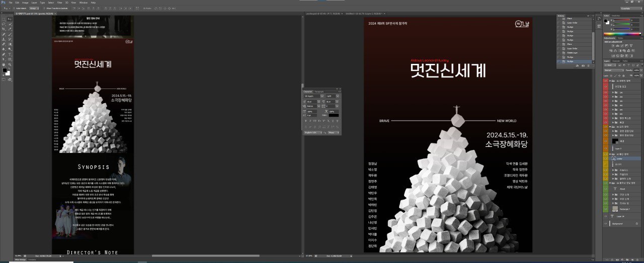Switch to the Paragraph tab
The image size is (644, 263).
[x=319, y=92]
